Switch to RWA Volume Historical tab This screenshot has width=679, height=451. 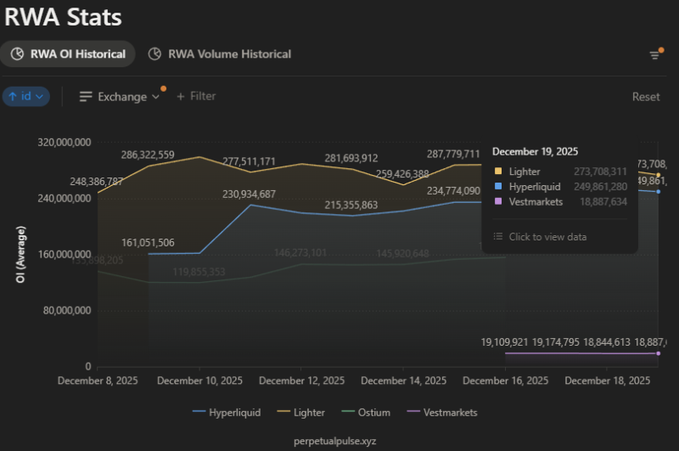229,54
